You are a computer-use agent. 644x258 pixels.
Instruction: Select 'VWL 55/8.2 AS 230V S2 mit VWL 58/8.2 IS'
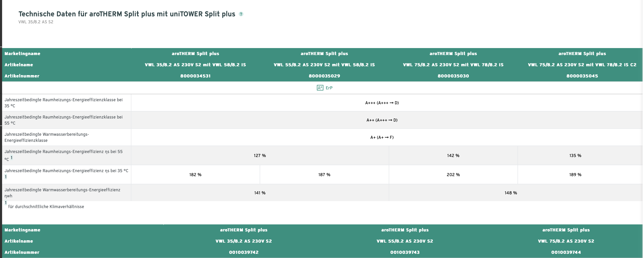(x=324, y=65)
